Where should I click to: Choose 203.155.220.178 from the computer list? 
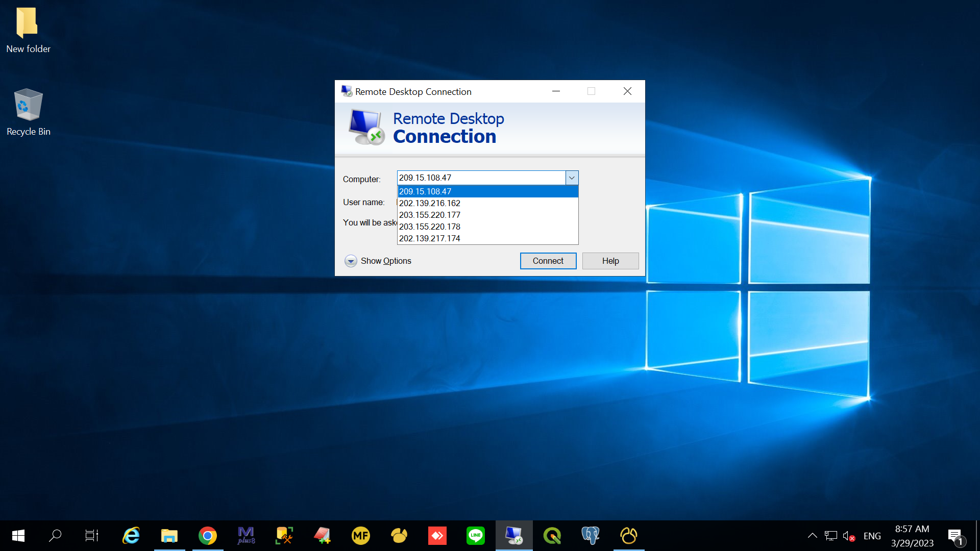pos(488,227)
